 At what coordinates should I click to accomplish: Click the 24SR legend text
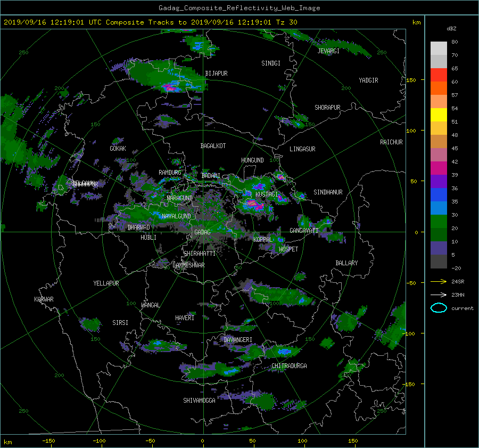[x=458, y=282]
